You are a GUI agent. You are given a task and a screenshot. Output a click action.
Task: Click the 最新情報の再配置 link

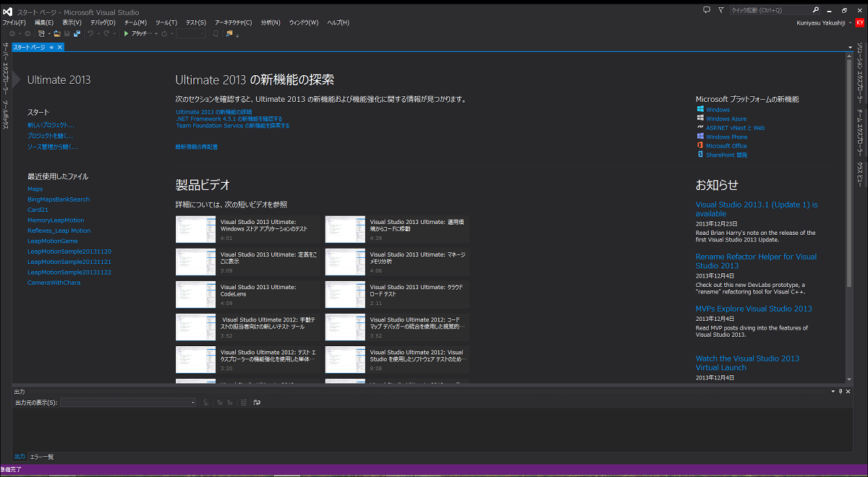coord(197,147)
